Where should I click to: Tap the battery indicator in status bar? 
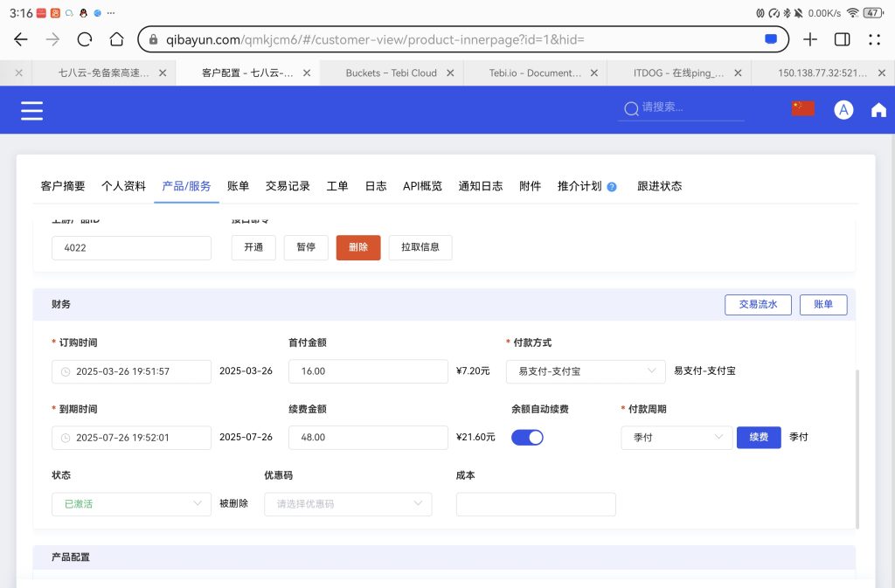click(874, 12)
